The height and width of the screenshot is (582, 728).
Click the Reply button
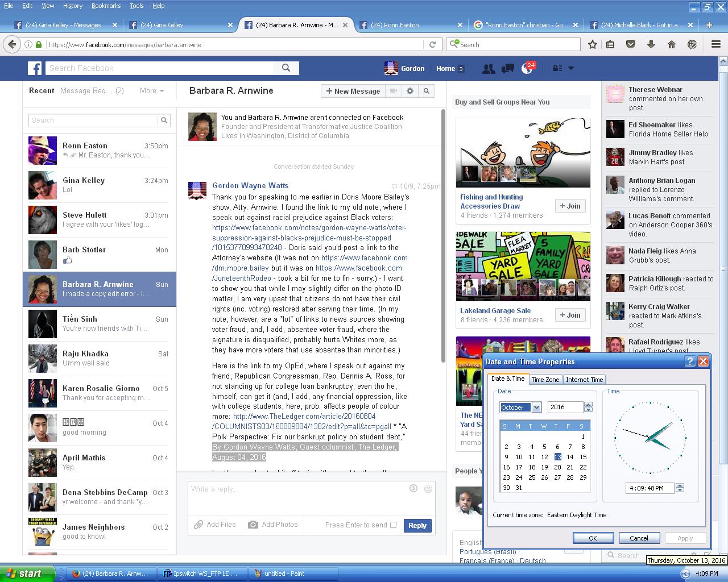point(417,526)
